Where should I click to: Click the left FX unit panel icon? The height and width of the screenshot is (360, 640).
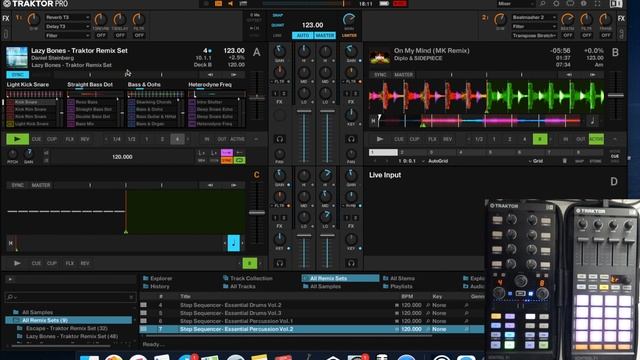pos(6,19)
